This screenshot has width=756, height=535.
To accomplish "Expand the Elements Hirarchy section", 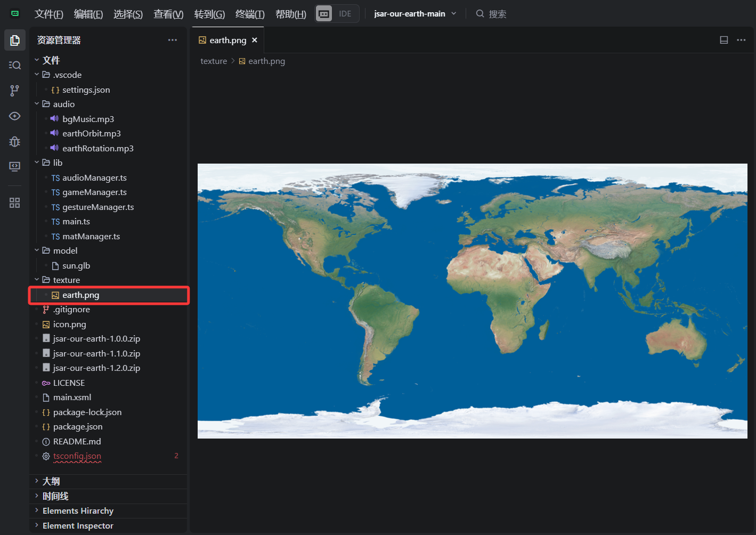I will tap(78, 511).
